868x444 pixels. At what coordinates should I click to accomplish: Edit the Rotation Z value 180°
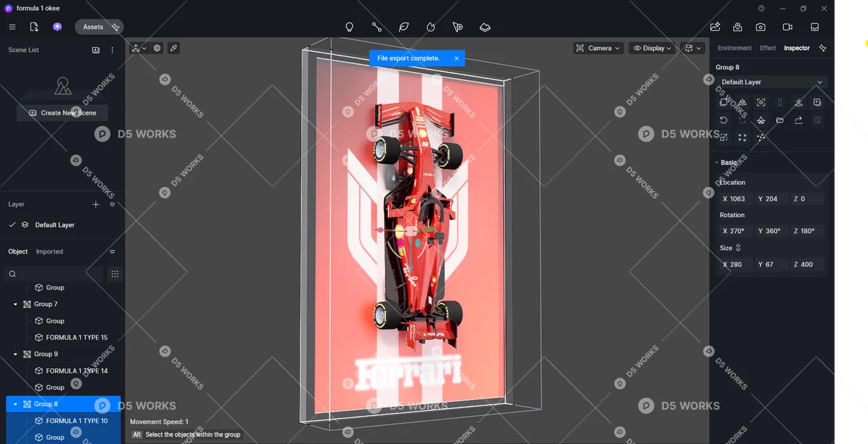click(x=806, y=231)
